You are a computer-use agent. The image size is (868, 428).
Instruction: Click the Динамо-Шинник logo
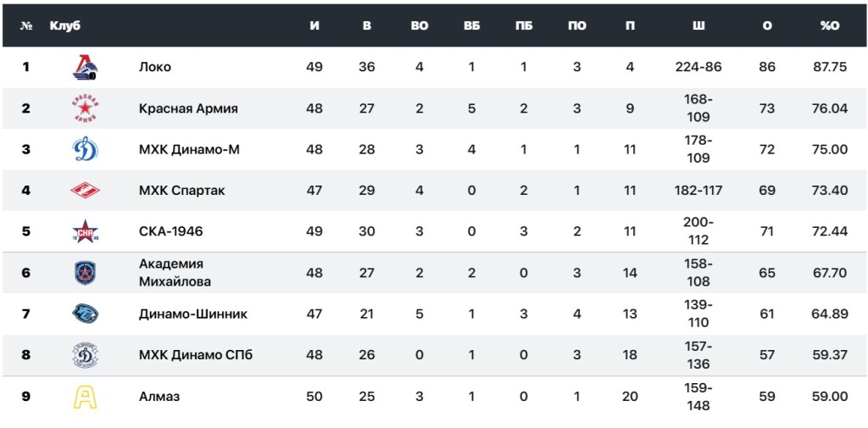86,314
